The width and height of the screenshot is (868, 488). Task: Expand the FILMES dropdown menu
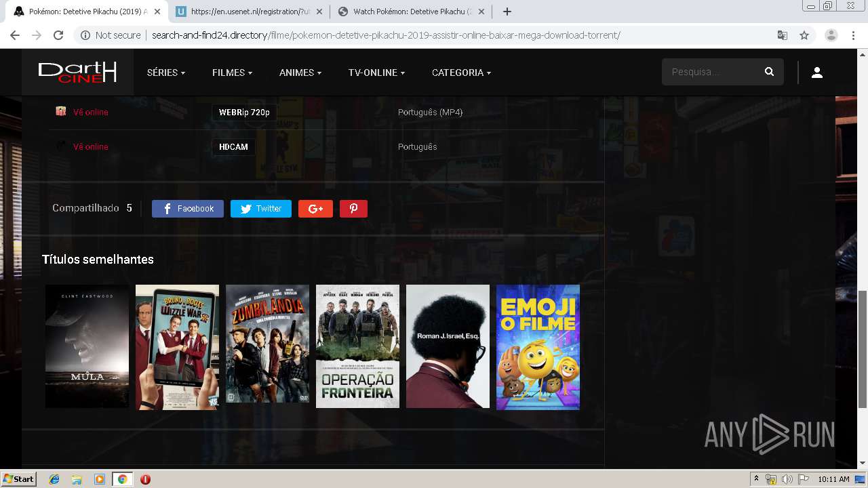(x=232, y=73)
